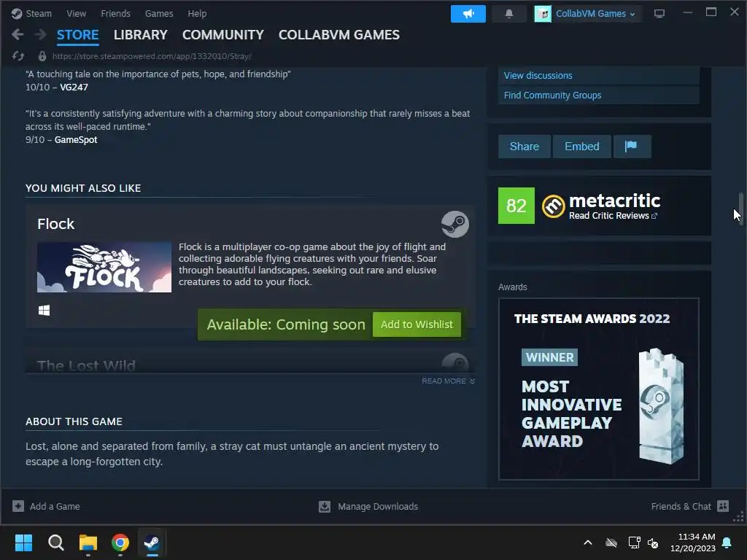The width and height of the screenshot is (747, 560).
Task: Click the Steam logo icon in menu bar
Action: click(x=17, y=13)
